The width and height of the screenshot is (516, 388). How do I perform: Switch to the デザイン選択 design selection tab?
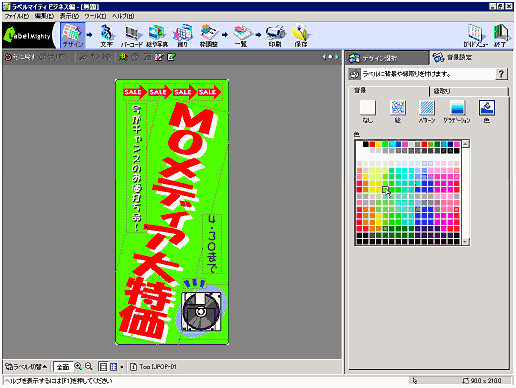[387, 58]
